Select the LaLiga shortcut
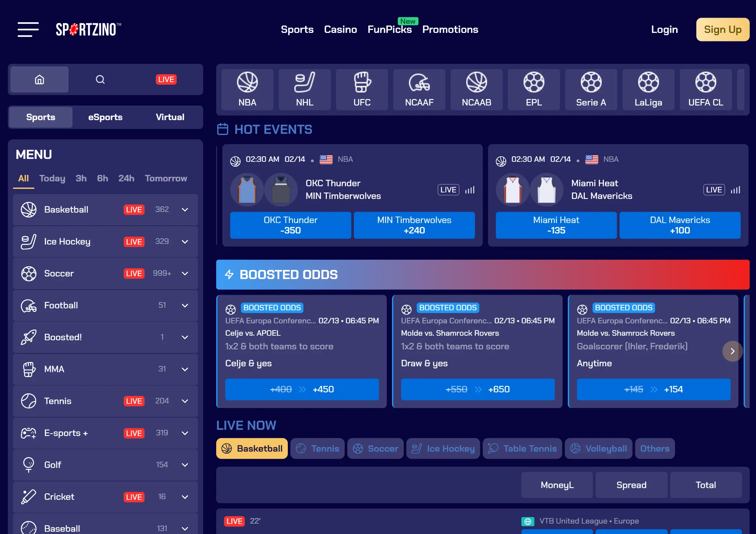Image resolution: width=756 pixels, height=534 pixels. [x=648, y=90]
